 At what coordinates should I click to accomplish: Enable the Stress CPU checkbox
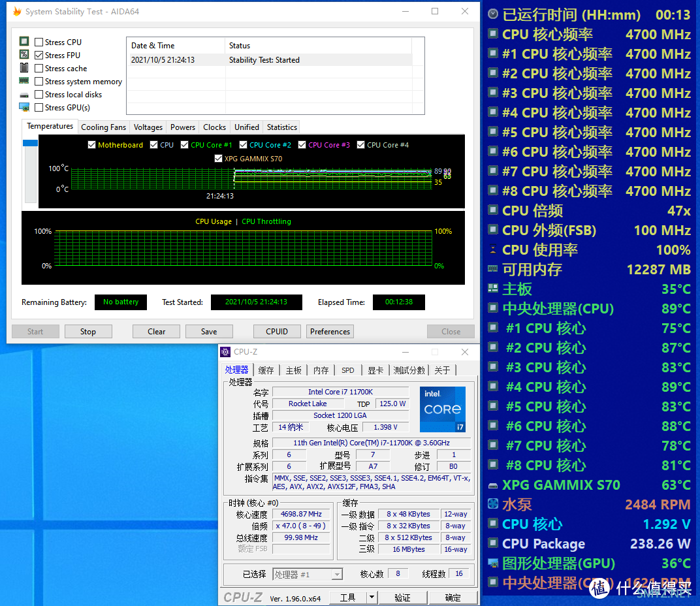tap(39, 42)
